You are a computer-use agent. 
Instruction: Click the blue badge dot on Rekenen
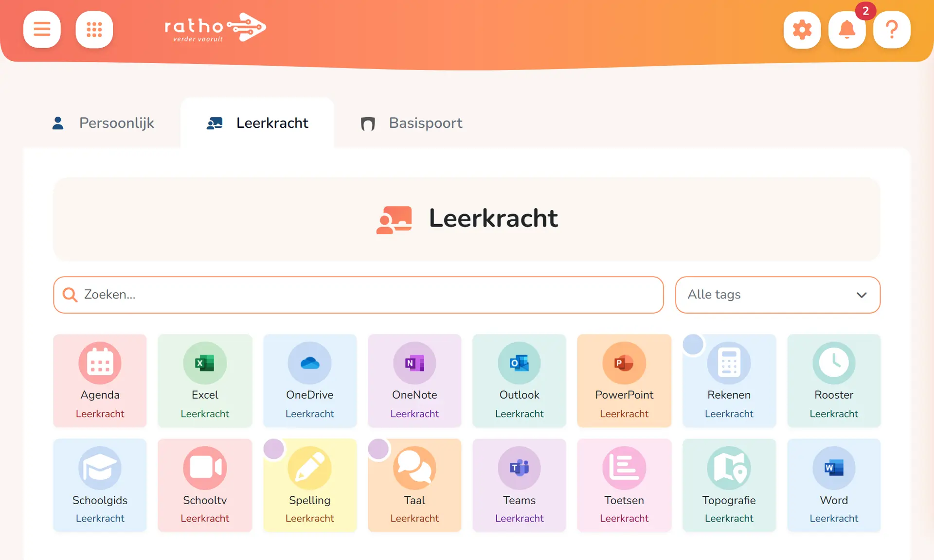693,344
